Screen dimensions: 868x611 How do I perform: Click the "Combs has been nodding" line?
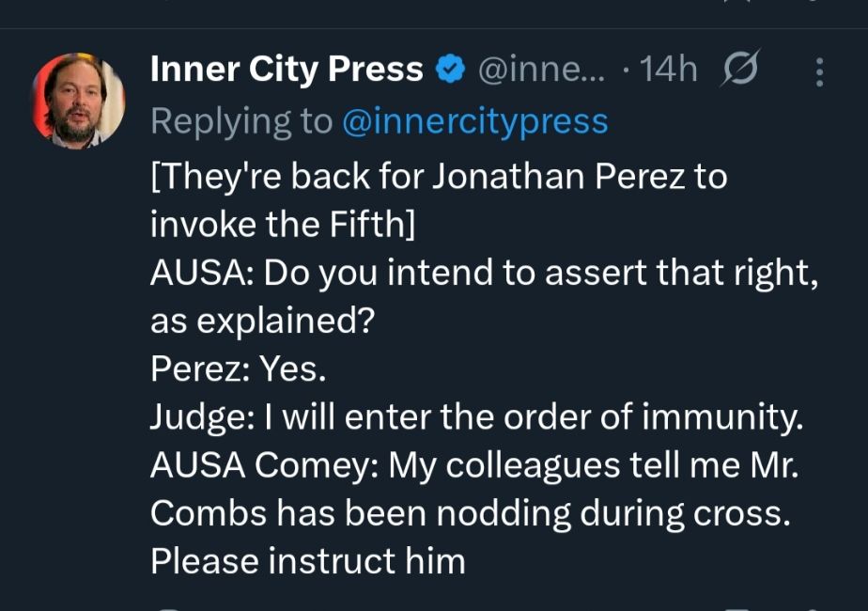pyautogui.click(x=470, y=513)
